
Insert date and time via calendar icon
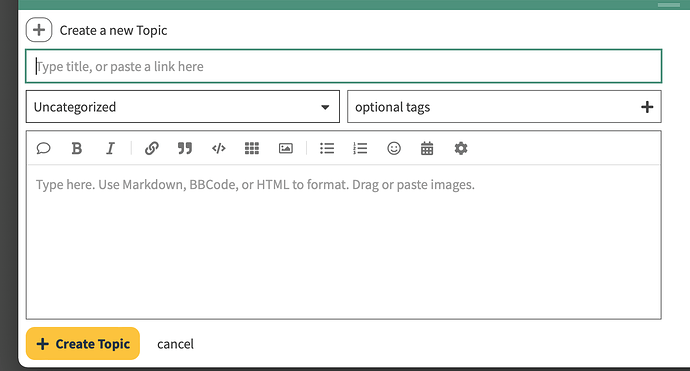[x=427, y=148]
